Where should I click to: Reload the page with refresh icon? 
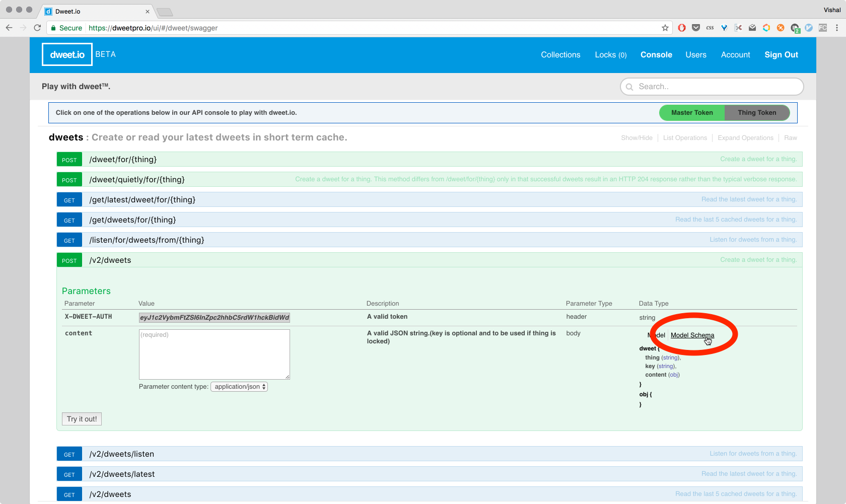click(x=37, y=28)
